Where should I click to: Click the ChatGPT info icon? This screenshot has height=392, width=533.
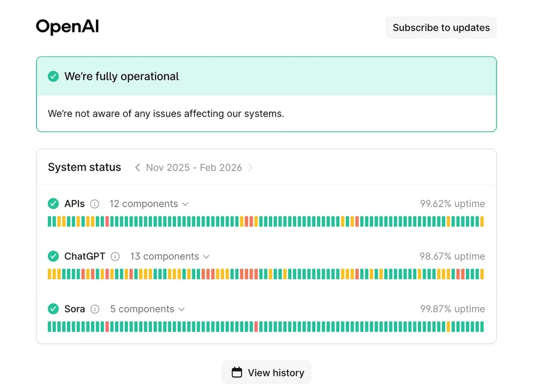tap(115, 257)
